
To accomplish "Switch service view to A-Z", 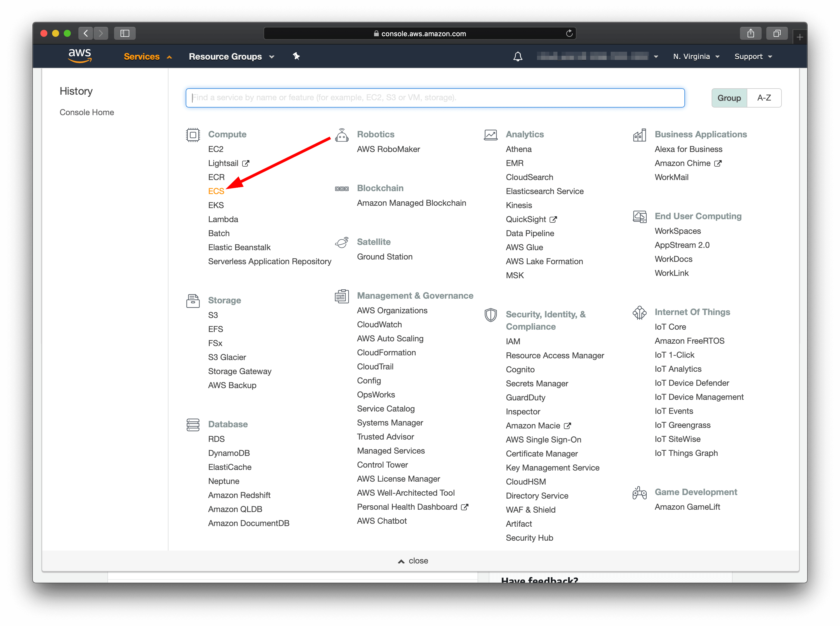I will [764, 98].
